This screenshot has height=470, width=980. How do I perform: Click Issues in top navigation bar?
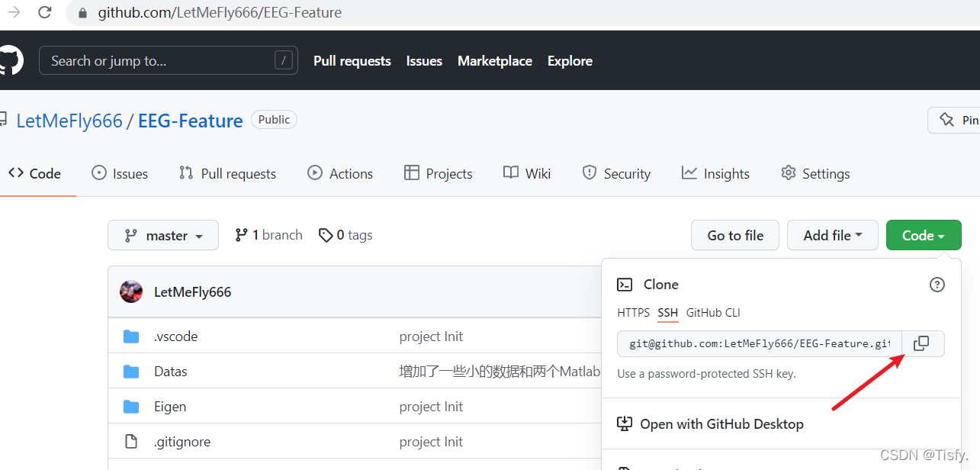[424, 61]
